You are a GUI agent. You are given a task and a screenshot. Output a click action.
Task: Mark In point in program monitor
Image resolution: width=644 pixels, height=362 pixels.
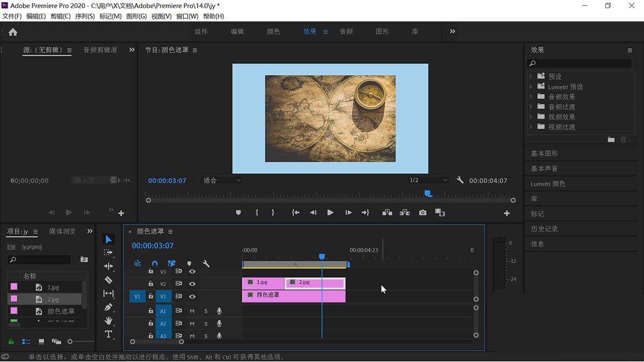click(257, 213)
